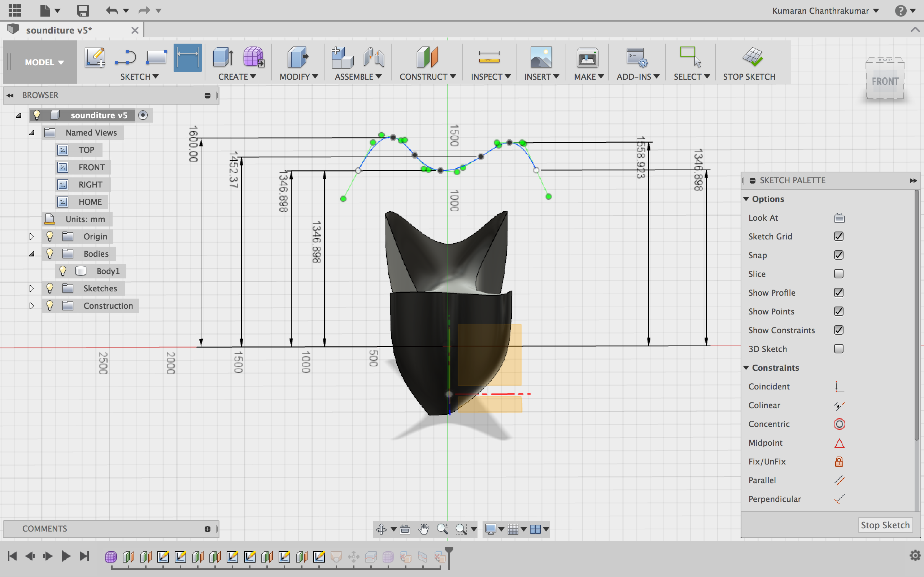Click the Insert image icon

[x=541, y=57]
